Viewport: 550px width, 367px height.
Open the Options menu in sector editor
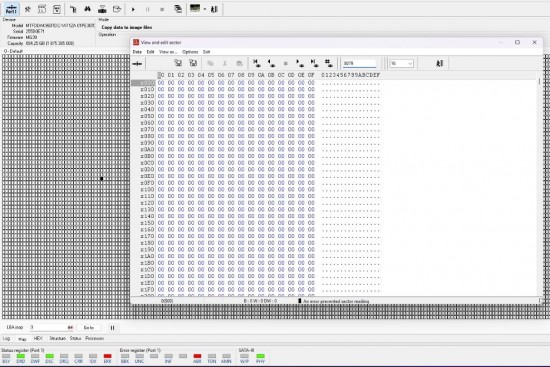tap(190, 52)
